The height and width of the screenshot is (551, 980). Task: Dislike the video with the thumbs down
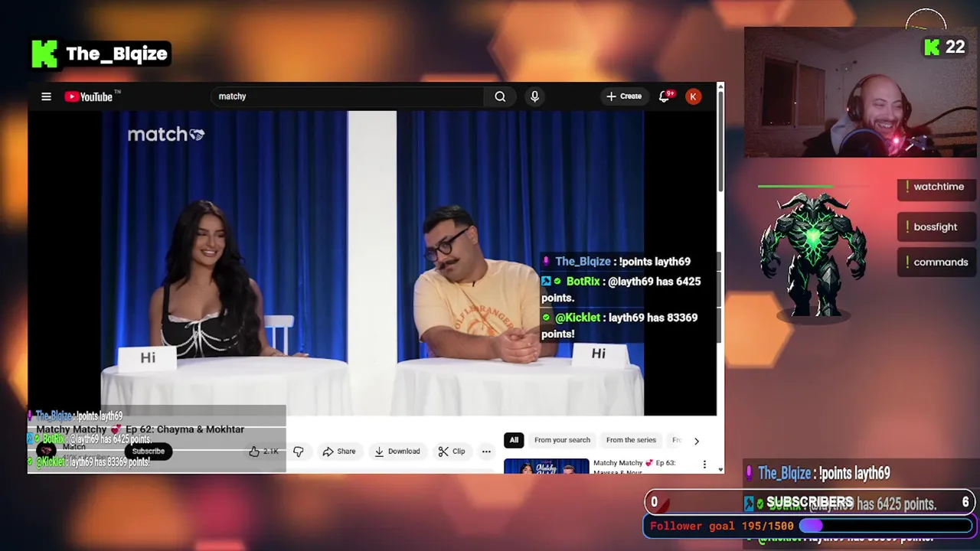coord(299,452)
